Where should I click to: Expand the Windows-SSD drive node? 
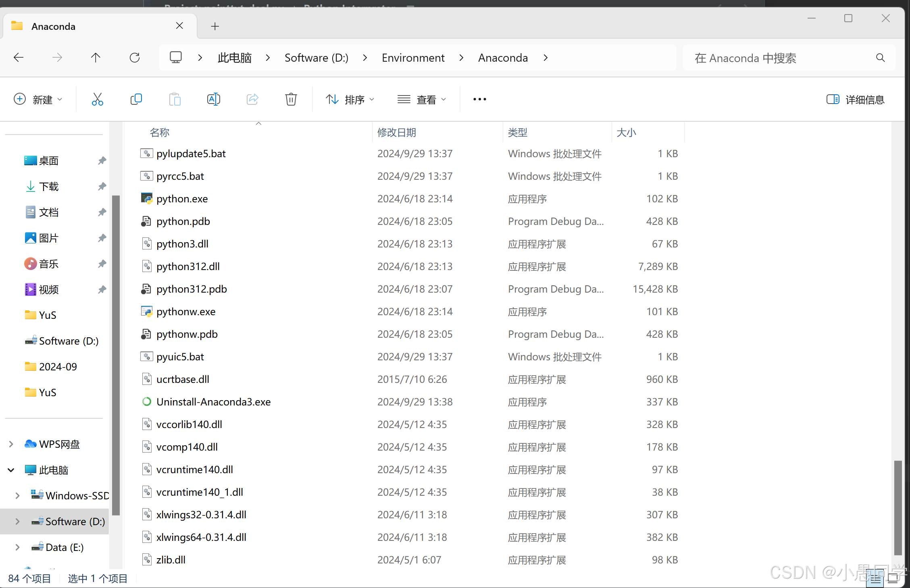pos(18,496)
